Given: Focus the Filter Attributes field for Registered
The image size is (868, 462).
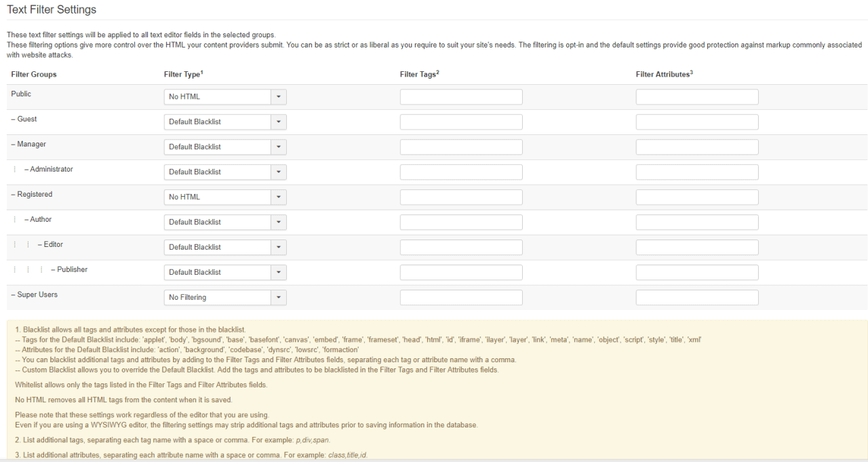Looking at the screenshot, I should pos(697,197).
